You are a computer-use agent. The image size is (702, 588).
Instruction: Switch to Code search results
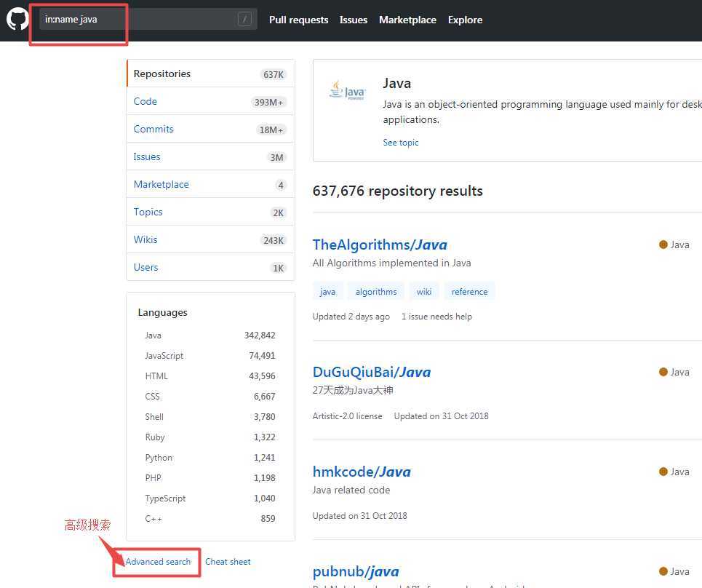pyautogui.click(x=211, y=101)
